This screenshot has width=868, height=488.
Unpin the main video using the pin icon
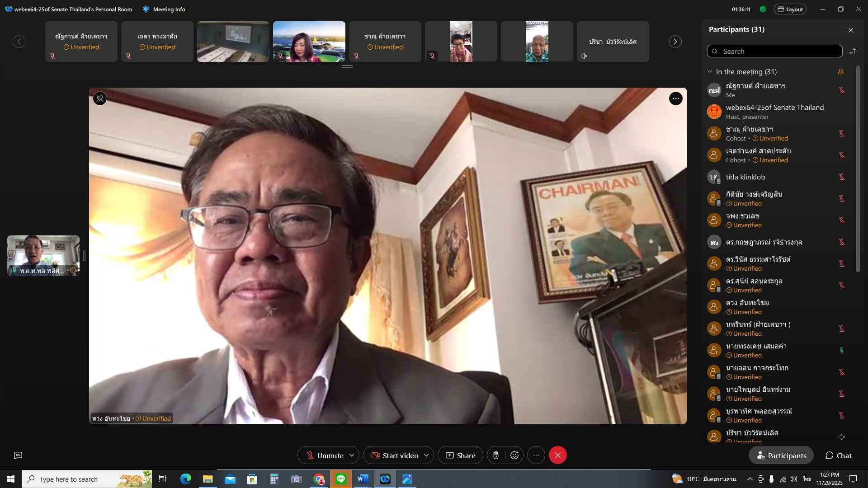(100, 99)
